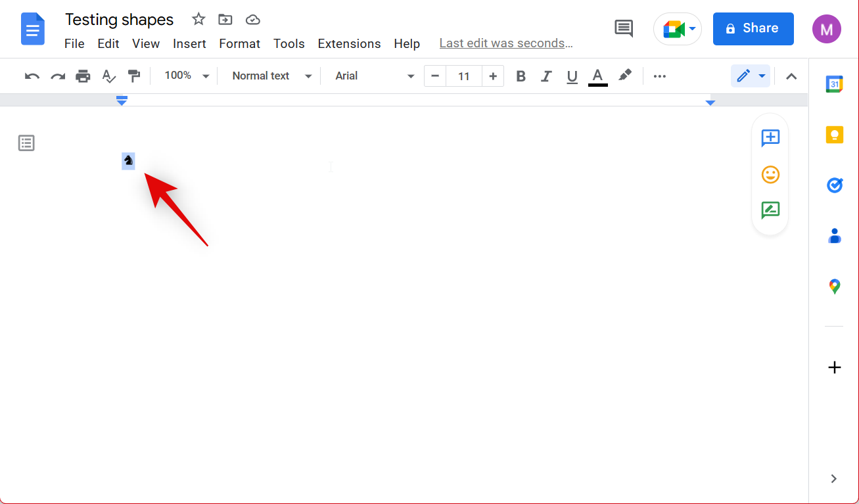Click the Google Docs home icon
Image resolution: width=859 pixels, height=504 pixels.
[32, 30]
